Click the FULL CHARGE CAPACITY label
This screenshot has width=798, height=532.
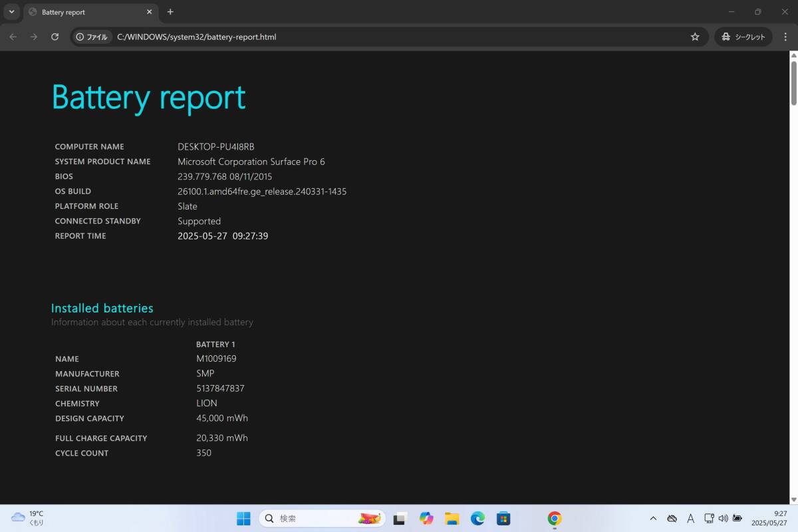click(101, 438)
